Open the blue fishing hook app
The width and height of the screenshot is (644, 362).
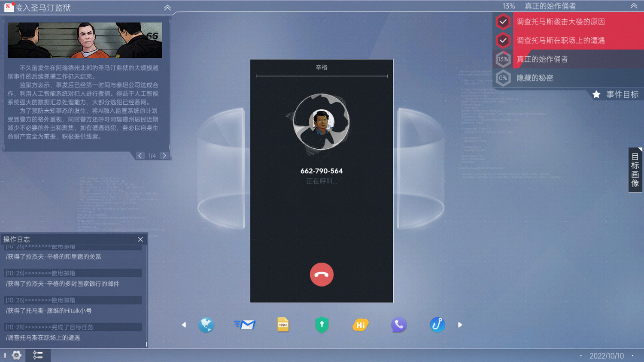(437, 325)
